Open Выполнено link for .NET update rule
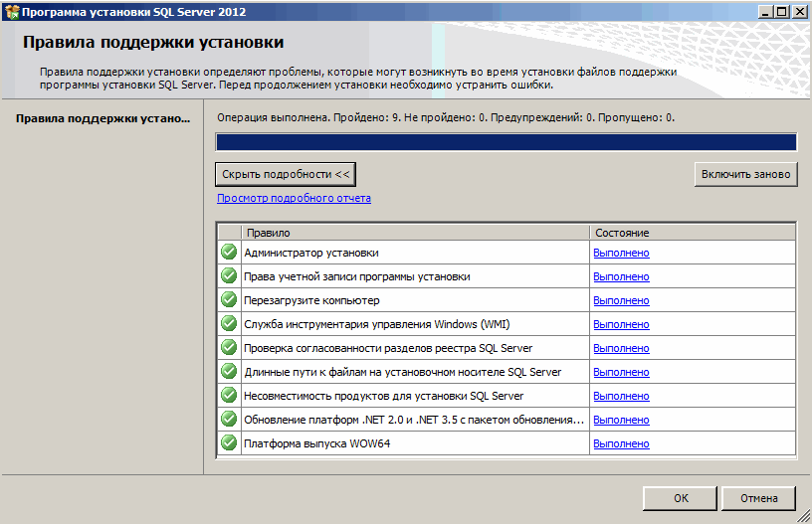The height and width of the screenshot is (524, 812). point(621,420)
